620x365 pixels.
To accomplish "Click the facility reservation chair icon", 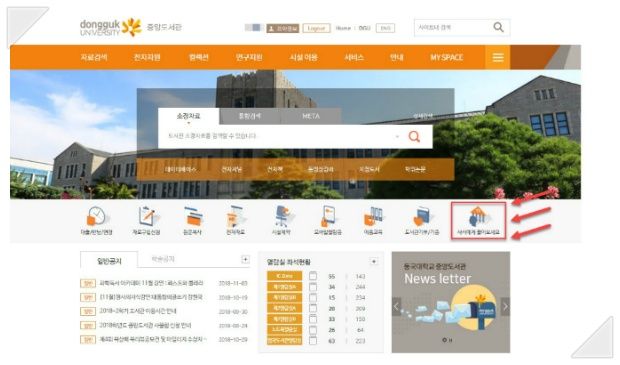I will [x=283, y=217].
